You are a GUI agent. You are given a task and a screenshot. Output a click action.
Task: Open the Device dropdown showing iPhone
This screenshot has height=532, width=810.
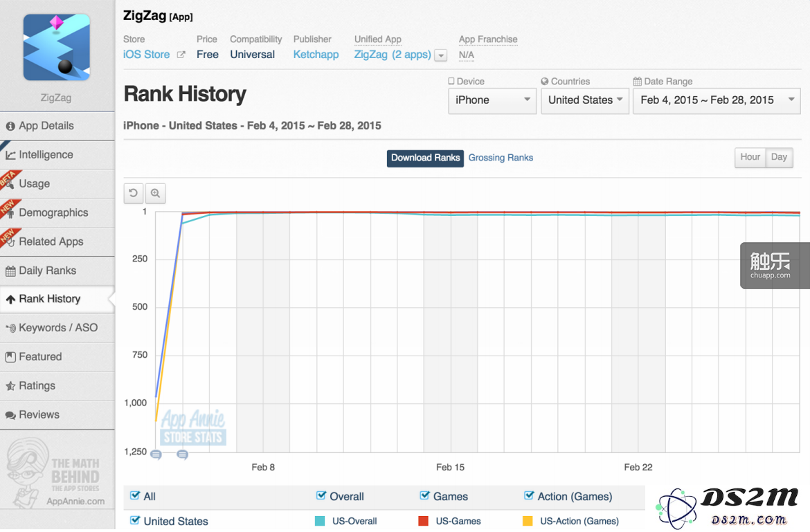pos(492,100)
